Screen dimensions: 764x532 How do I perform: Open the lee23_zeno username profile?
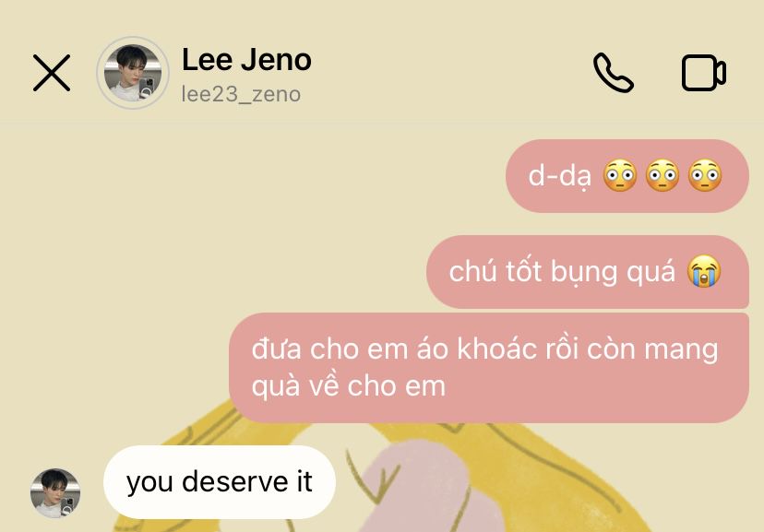pyautogui.click(x=241, y=94)
